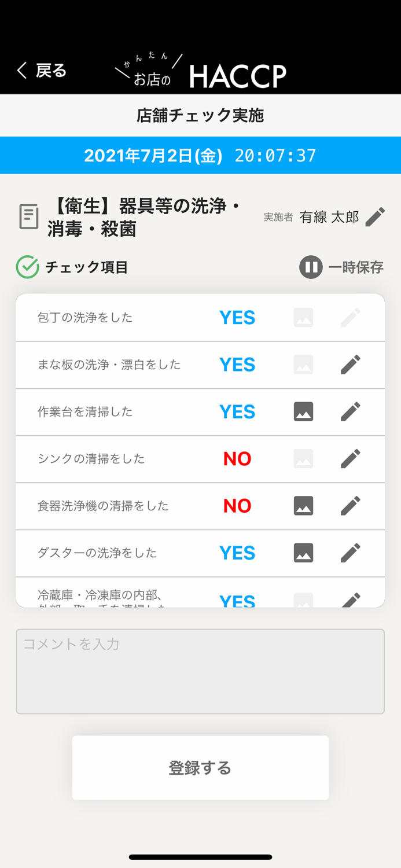Go back using the 戻る link
Viewport: 401px width, 868px height.
click(41, 70)
